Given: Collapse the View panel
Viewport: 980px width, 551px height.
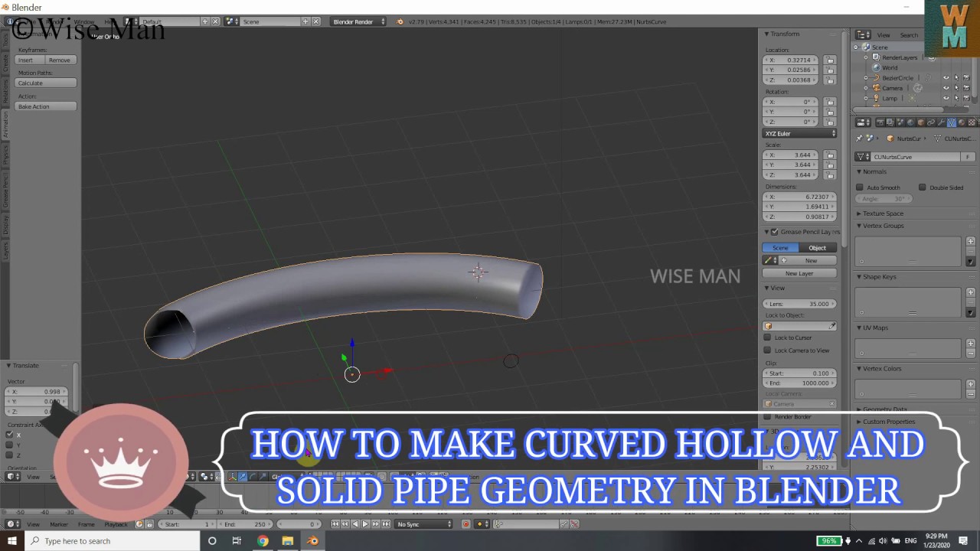Looking at the screenshot, I should [766, 289].
